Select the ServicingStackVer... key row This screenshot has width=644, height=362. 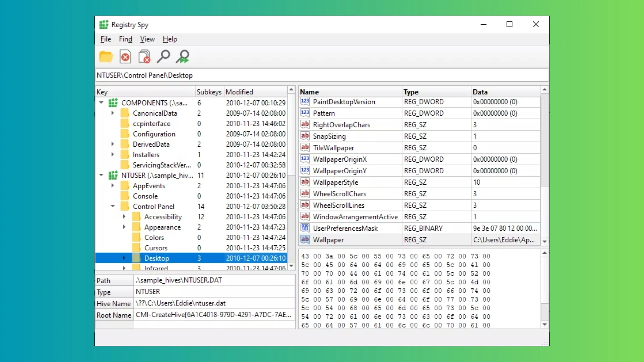(x=191, y=165)
